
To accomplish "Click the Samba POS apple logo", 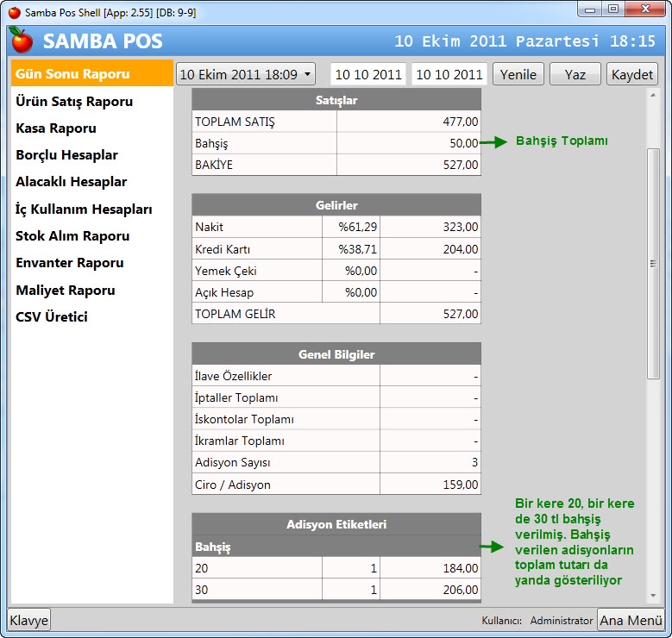I will coord(22,41).
